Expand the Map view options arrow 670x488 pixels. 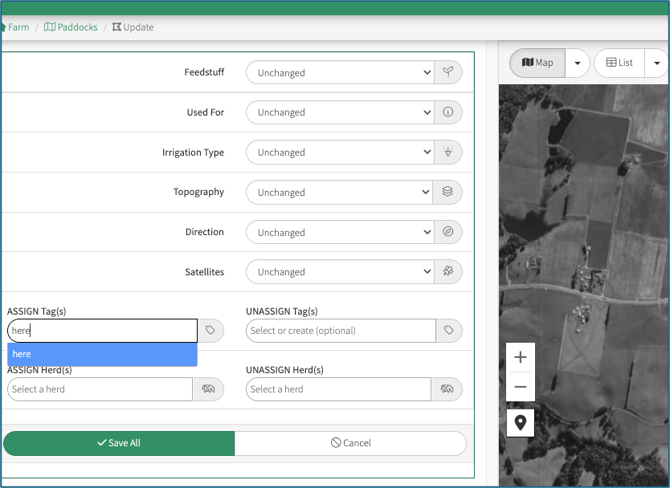[x=576, y=63]
